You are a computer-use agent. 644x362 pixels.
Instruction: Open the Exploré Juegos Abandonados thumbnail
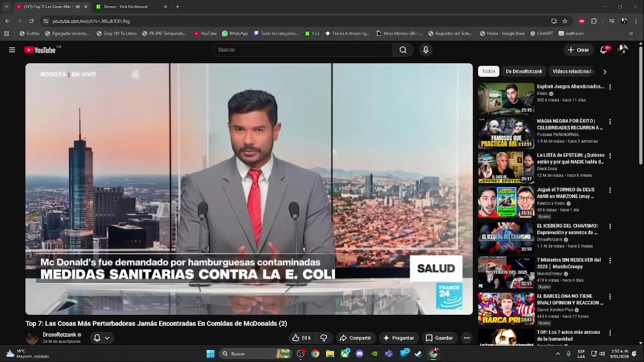(x=506, y=99)
